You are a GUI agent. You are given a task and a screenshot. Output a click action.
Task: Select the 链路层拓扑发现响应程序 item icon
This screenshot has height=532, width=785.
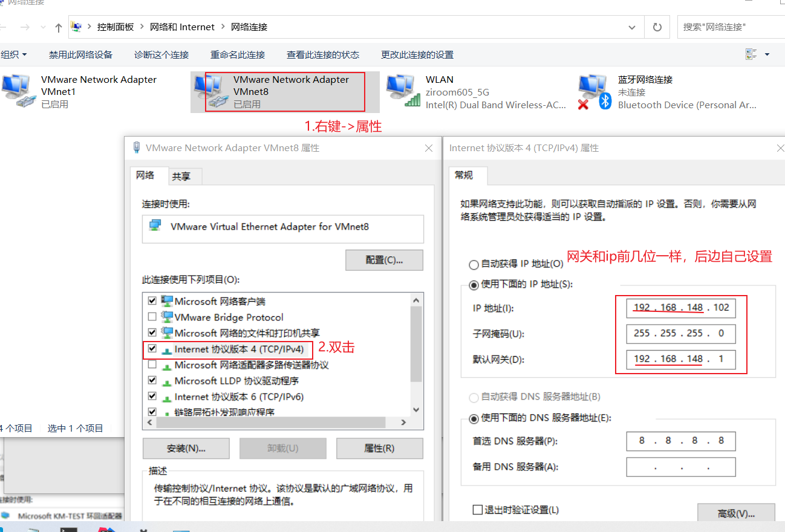coord(166,414)
